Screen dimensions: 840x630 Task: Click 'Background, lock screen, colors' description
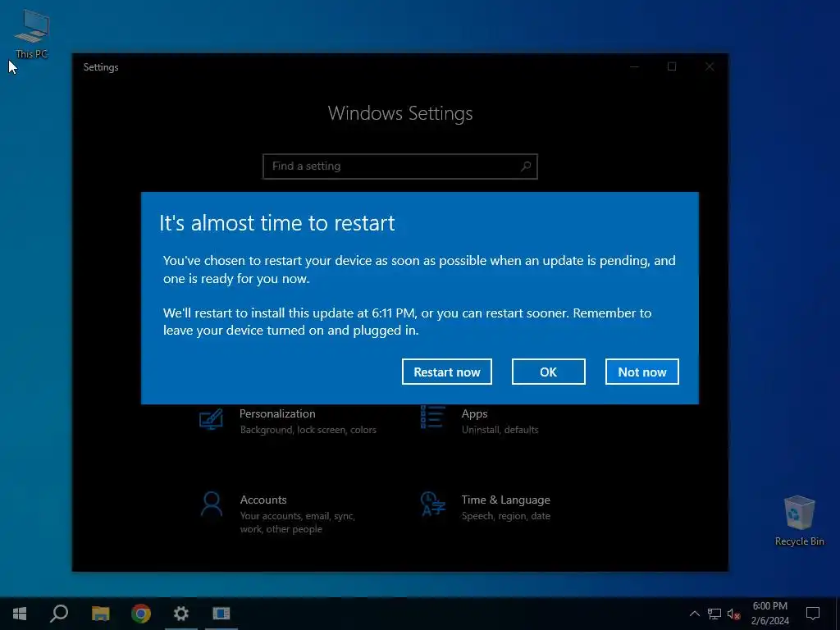[308, 430]
